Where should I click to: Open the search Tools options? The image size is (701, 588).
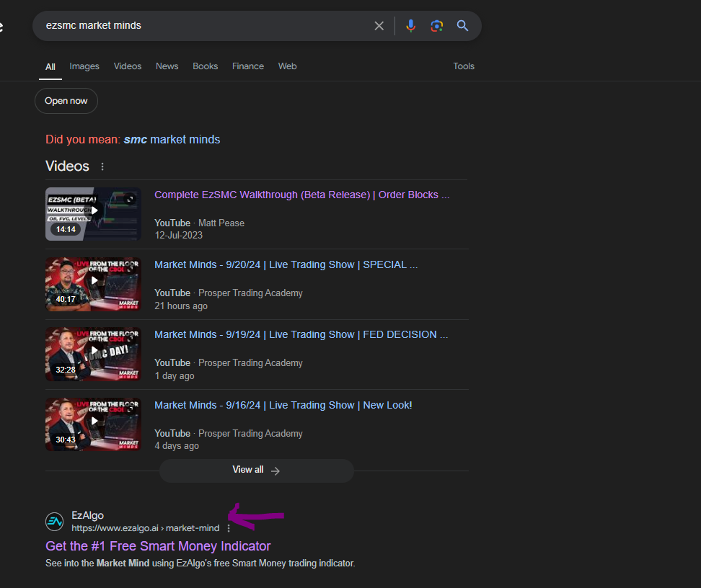point(464,66)
